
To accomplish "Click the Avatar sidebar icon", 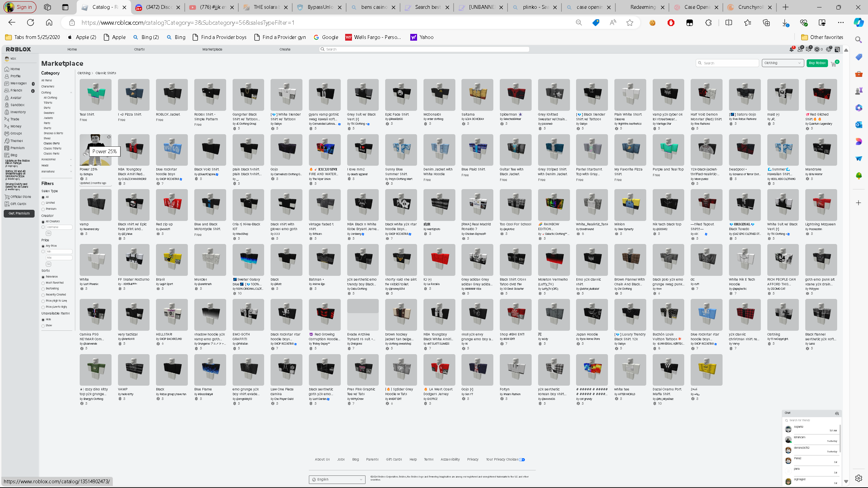I will [7, 98].
